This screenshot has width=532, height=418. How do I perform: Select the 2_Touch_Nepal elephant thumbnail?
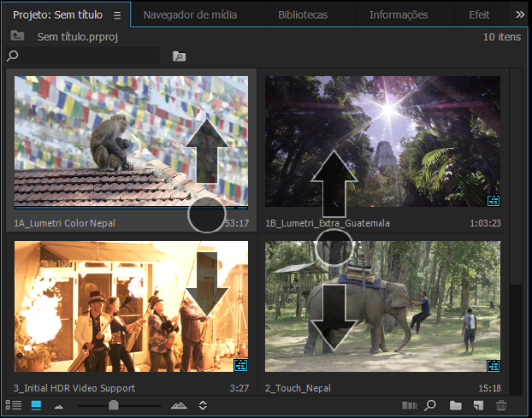[382, 306]
